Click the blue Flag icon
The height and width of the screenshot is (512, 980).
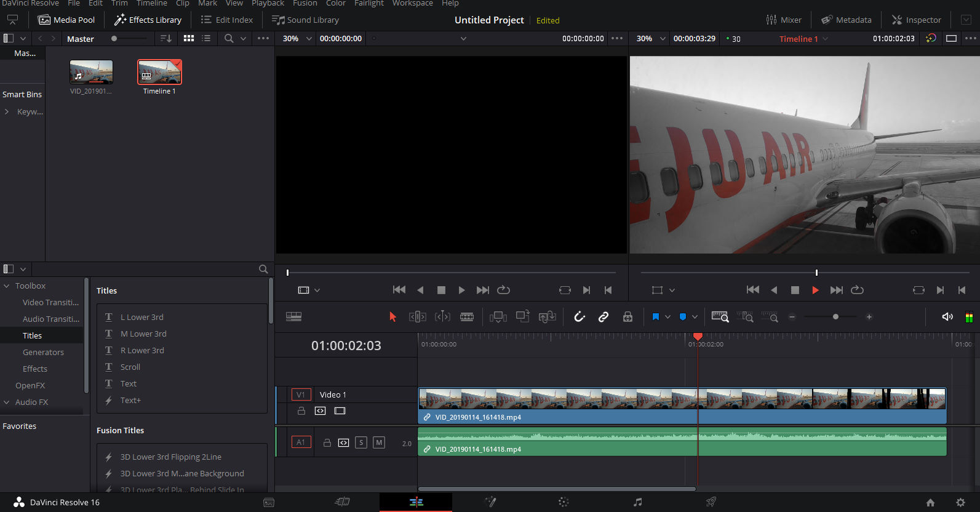(656, 317)
